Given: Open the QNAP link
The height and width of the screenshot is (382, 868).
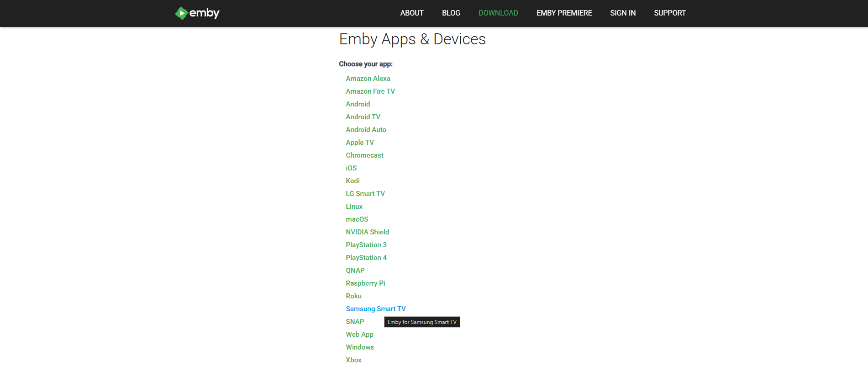Looking at the screenshot, I should [x=355, y=271].
